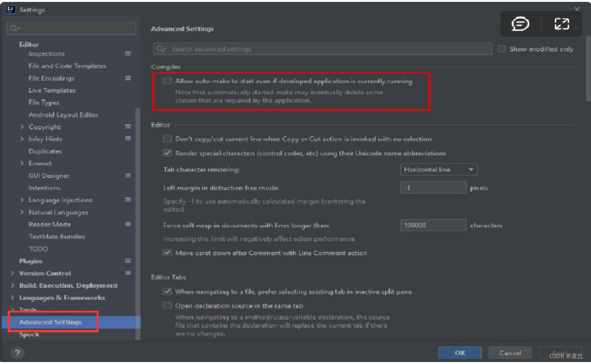Image resolution: width=591 pixels, height=364 pixels.
Task: Select File Types in the sidebar
Action: coord(44,102)
